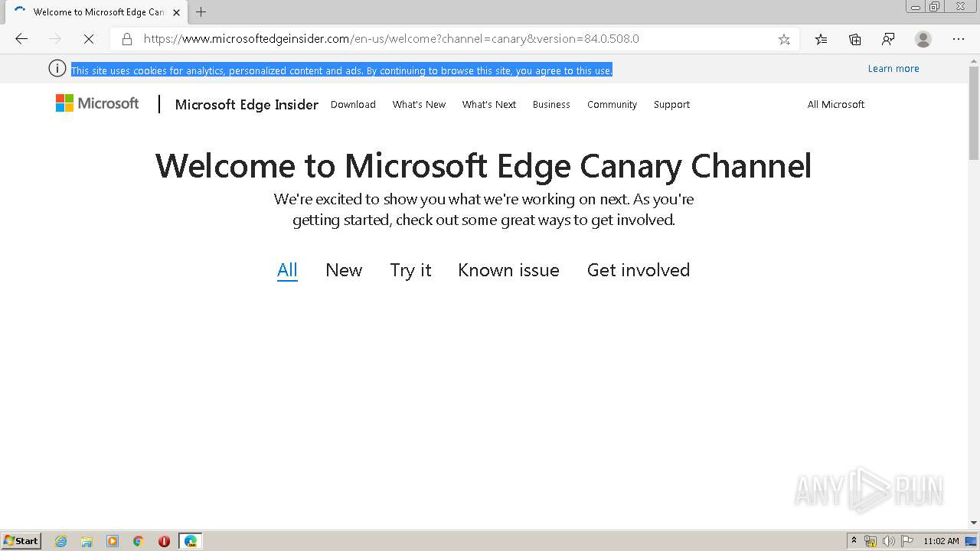Click the vertical page scrollbar
Viewport: 980px width, 551px height.
click(x=973, y=306)
